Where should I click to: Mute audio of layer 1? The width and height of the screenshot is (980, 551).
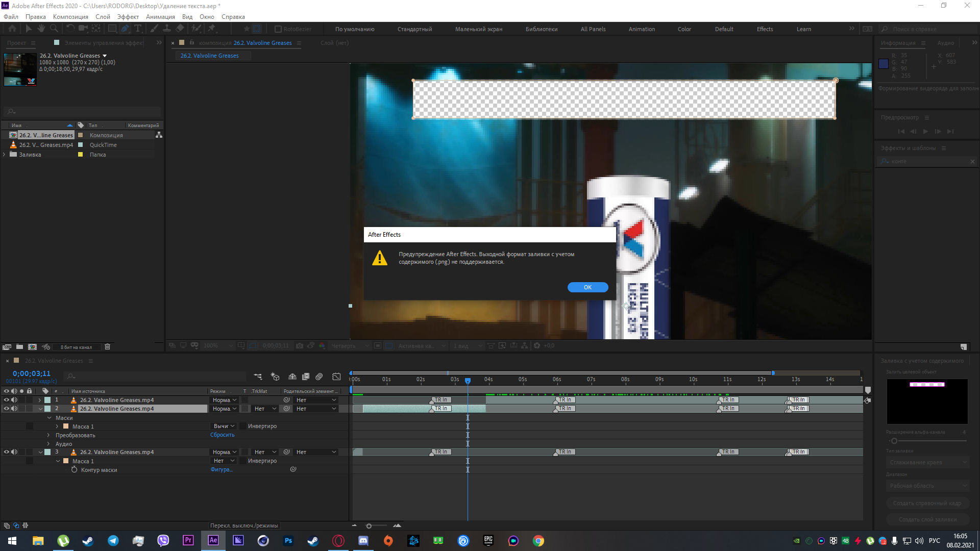click(x=14, y=400)
